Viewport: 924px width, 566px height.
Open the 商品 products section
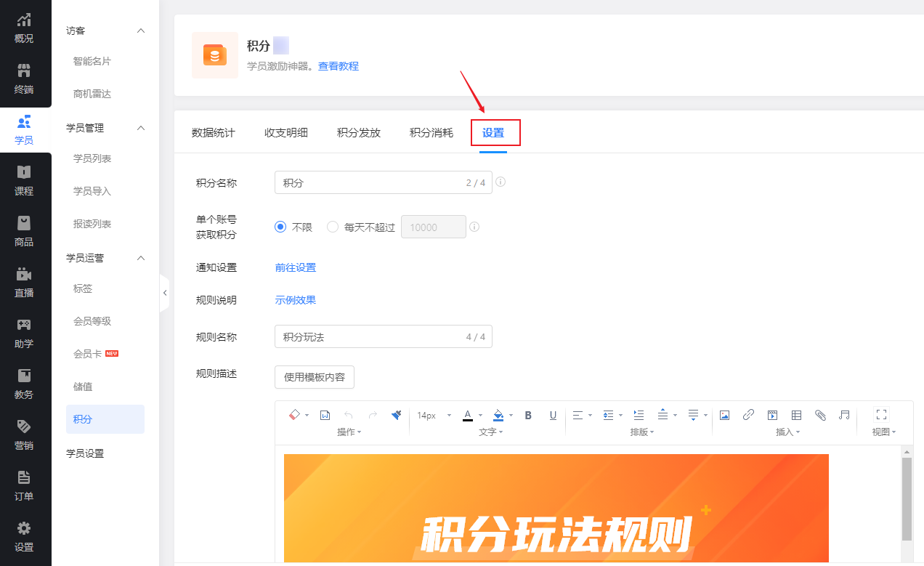pos(24,232)
